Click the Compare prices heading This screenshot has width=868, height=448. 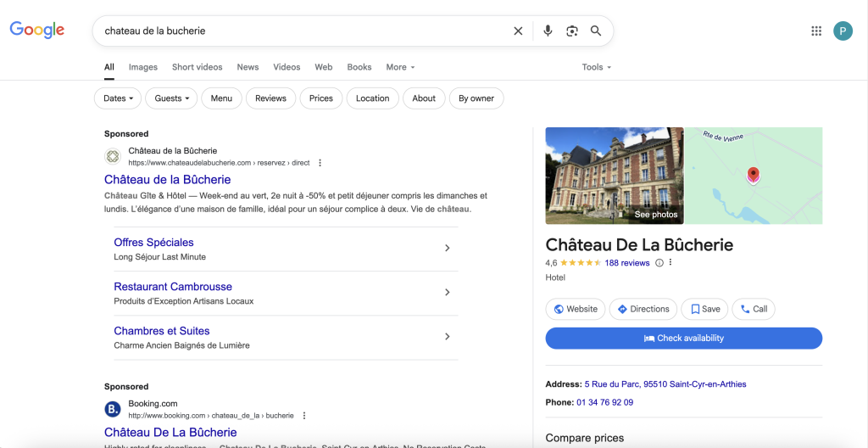(585, 438)
